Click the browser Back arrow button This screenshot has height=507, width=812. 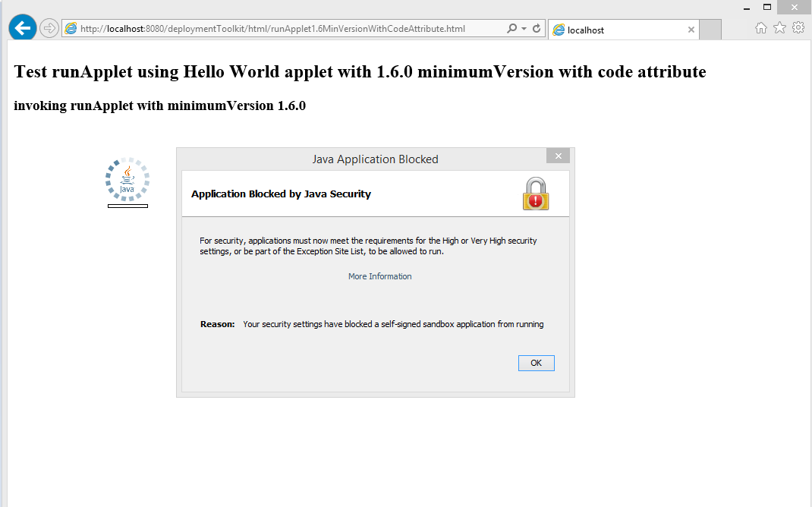coord(23,28)
